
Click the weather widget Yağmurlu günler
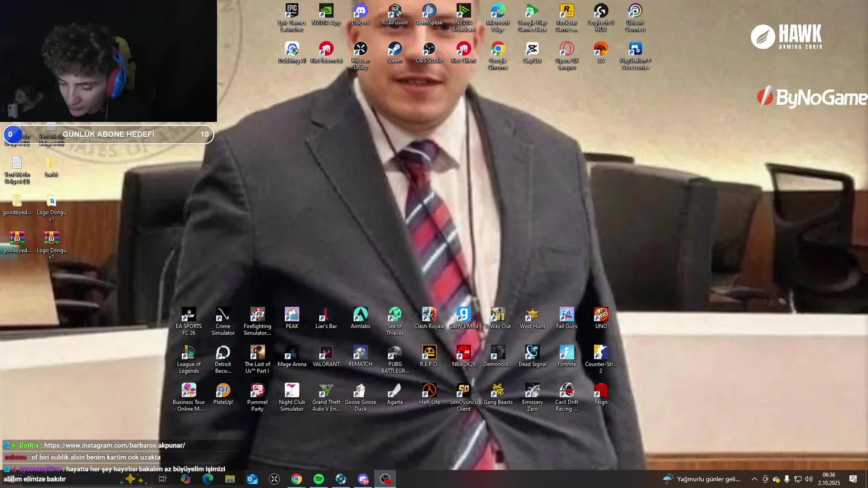[x=702, y=479]
